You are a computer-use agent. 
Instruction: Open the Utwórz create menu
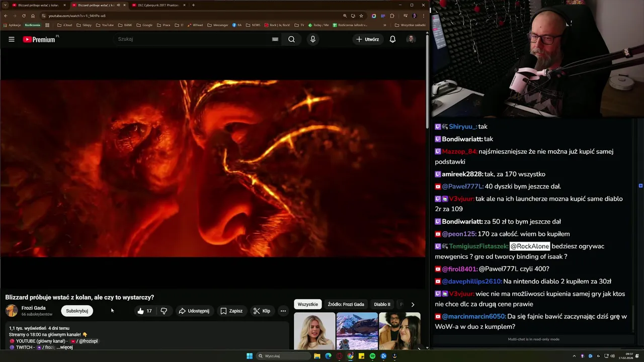pos(368,39)
